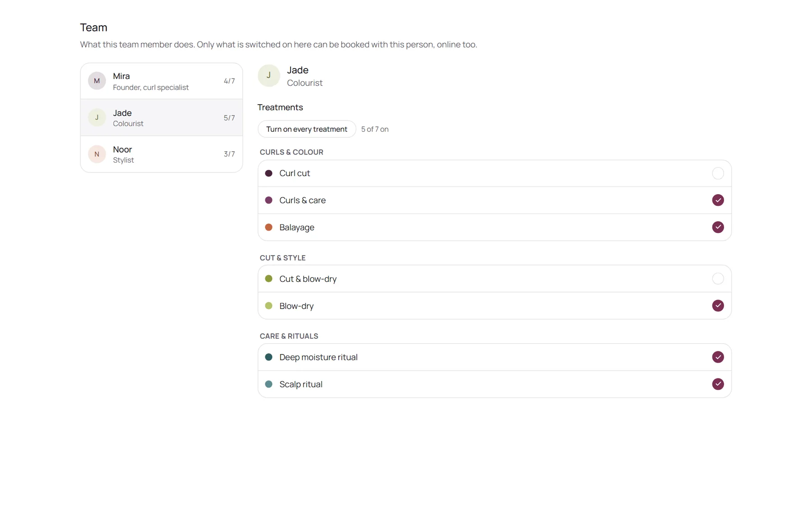Click the Team page title
Image resolution: width=812 pixels, height=508 pixels.
tap(94, 28)
